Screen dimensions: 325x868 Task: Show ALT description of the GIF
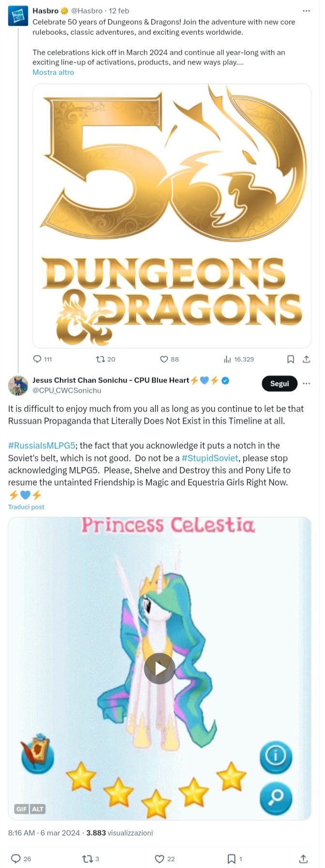[38, 809]
